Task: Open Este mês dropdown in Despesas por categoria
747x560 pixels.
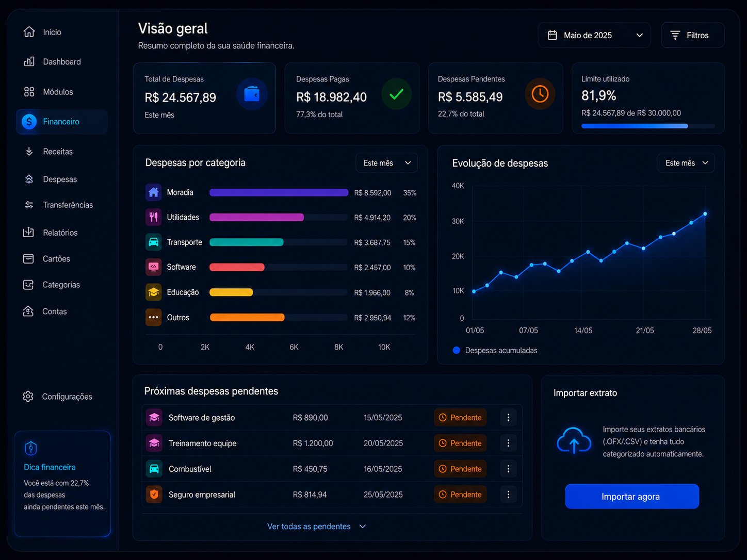Action: [386, 163]
